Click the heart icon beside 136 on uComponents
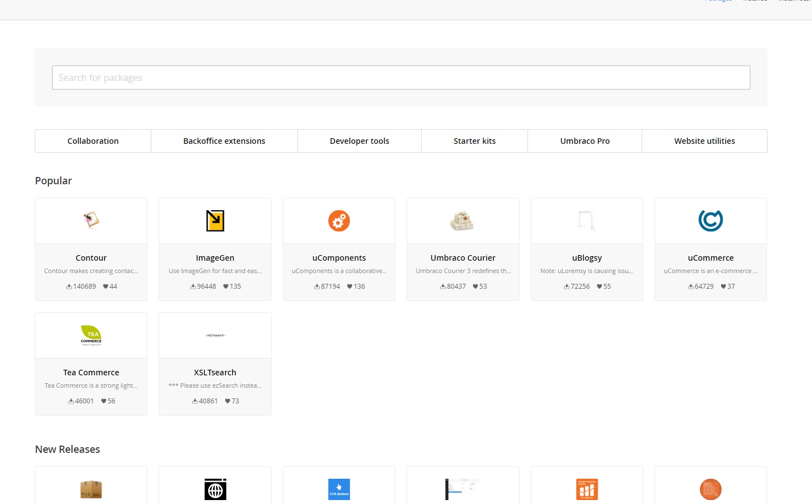This screenshot has height=504, width=812. [349, 287]
